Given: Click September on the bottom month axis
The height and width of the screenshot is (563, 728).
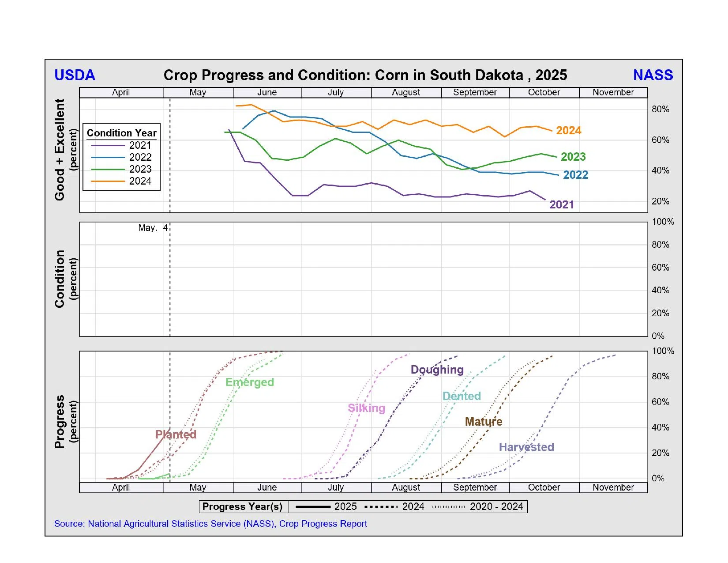Looking at the screenshot, I should pyautogui.click(x=475, y=487).
